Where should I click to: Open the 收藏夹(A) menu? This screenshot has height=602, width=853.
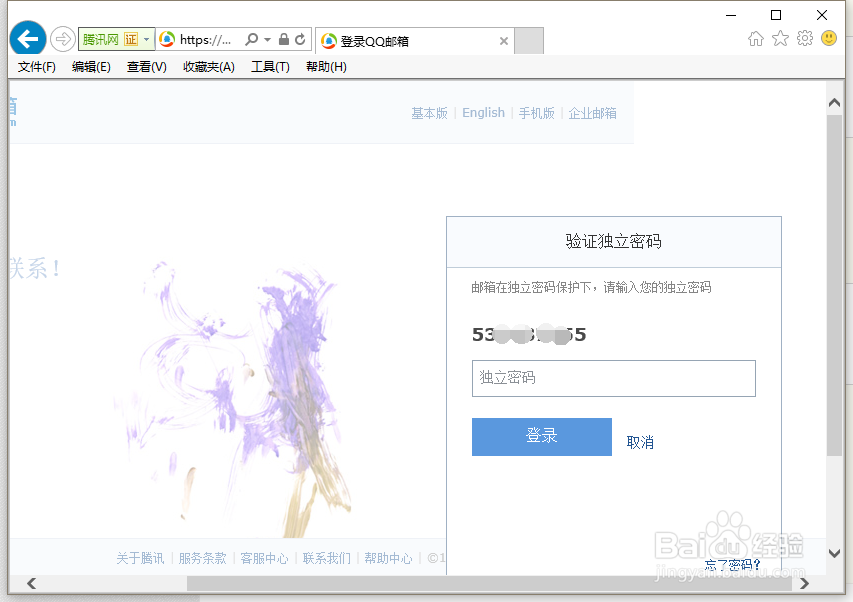(x=209, y=67)
